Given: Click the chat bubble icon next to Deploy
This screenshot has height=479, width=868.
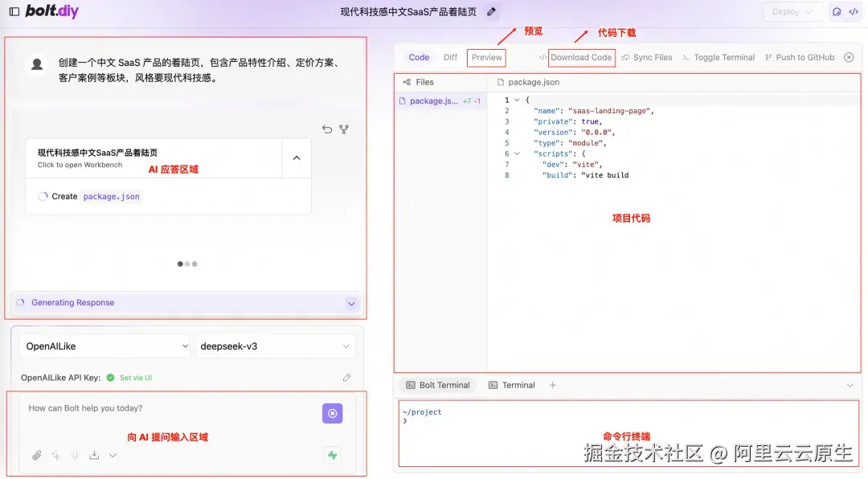Looking at the screenshot, I should pos(835,11).
